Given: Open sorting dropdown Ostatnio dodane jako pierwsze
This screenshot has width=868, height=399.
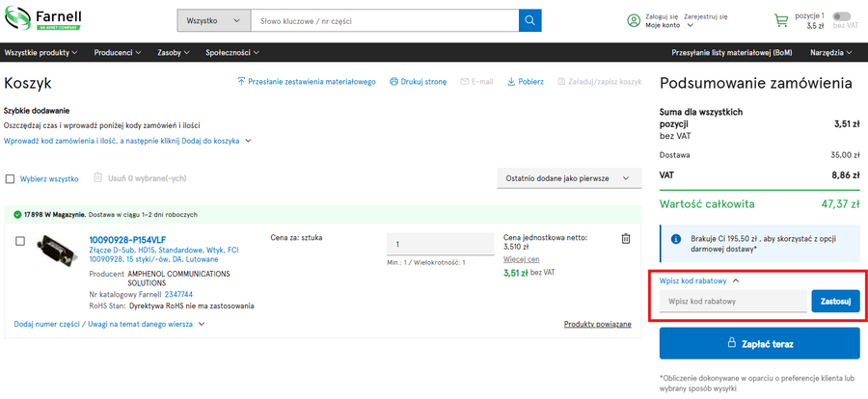Looking at the screenshot, I should coord(568,178).
